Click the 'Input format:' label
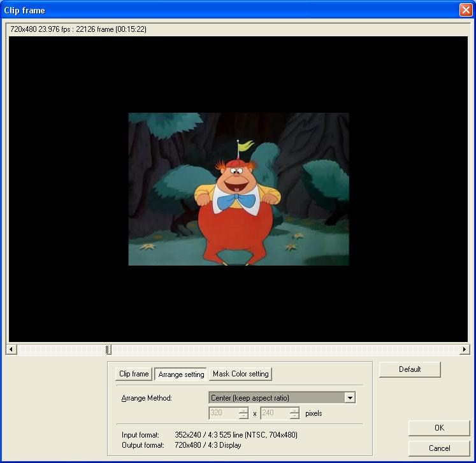 tap(140, 435)
